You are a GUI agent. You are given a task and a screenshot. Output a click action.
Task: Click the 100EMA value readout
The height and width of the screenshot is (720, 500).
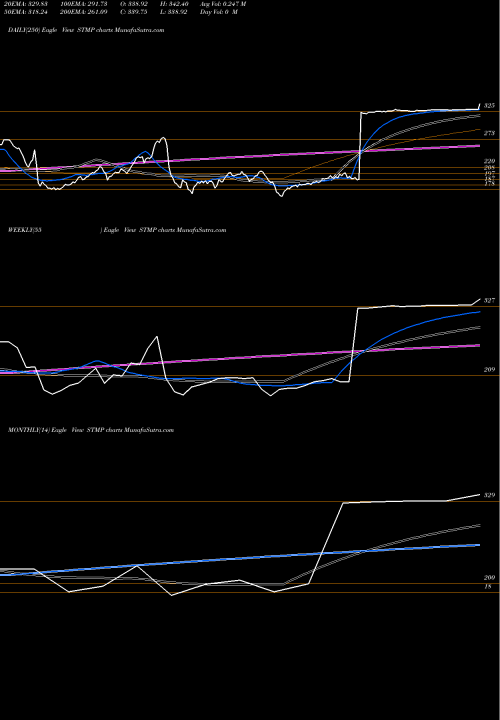pyautogui.click(x=84, y=4)
